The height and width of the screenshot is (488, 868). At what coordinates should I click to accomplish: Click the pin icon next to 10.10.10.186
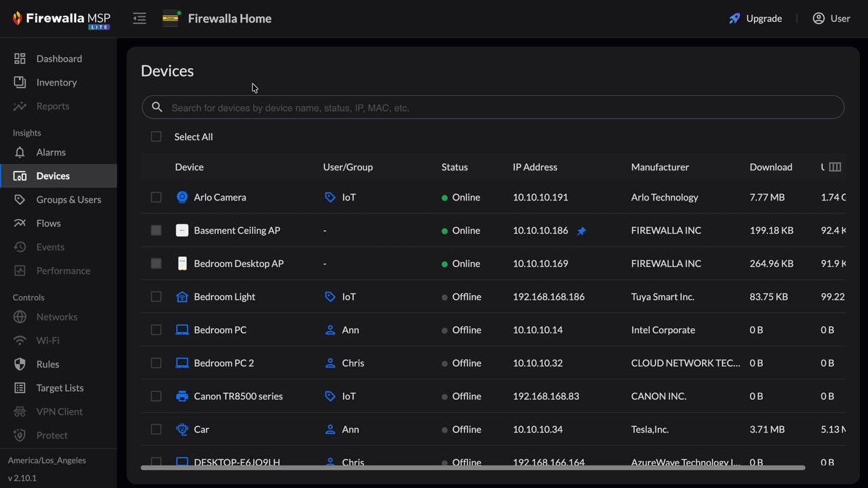click(581, 231)
